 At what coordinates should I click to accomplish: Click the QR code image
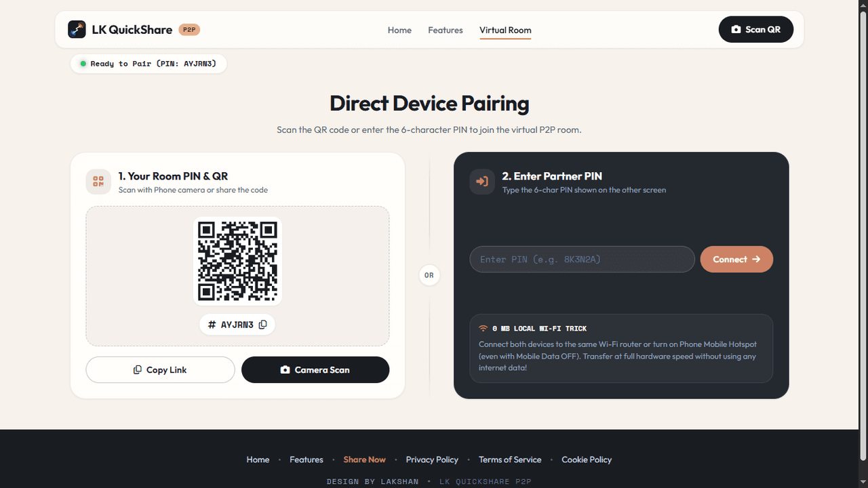click(237, 261)
